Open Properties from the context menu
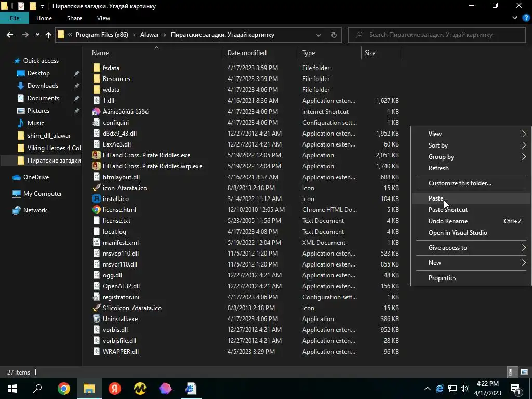 [x=471, y=277]
